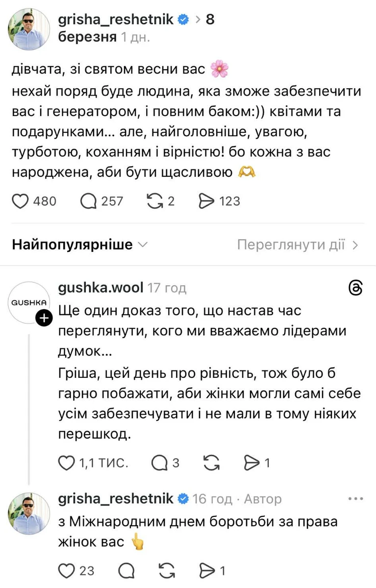
Task: Open grisha_reshetnik's profile by clicking his username
Action: [x=117, y=20]
